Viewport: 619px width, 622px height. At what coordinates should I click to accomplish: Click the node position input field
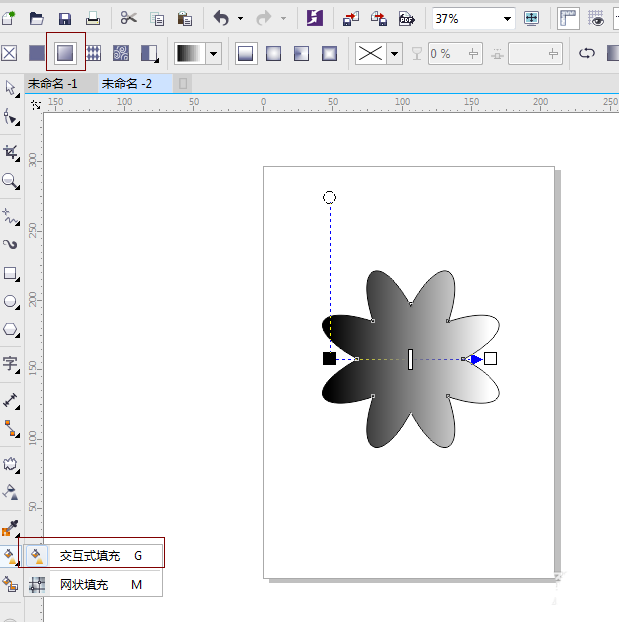535,54
